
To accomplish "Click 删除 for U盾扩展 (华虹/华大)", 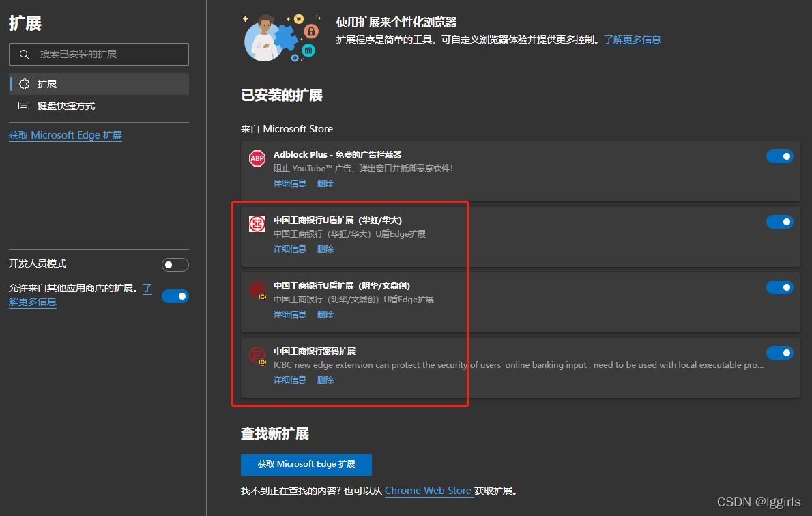I will [325, 249].
